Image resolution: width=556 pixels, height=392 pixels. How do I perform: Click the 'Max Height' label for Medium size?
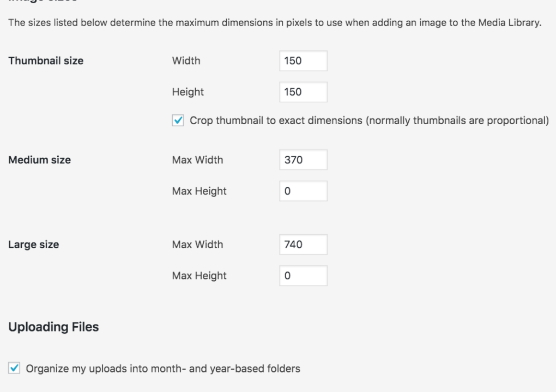pos(200,191)
